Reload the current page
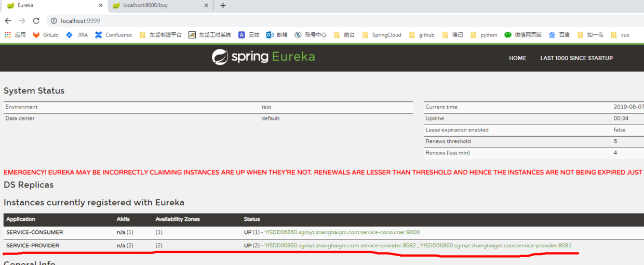Image resolution: width=644 pixels, height=265 pixels. (x=36, y=21)
